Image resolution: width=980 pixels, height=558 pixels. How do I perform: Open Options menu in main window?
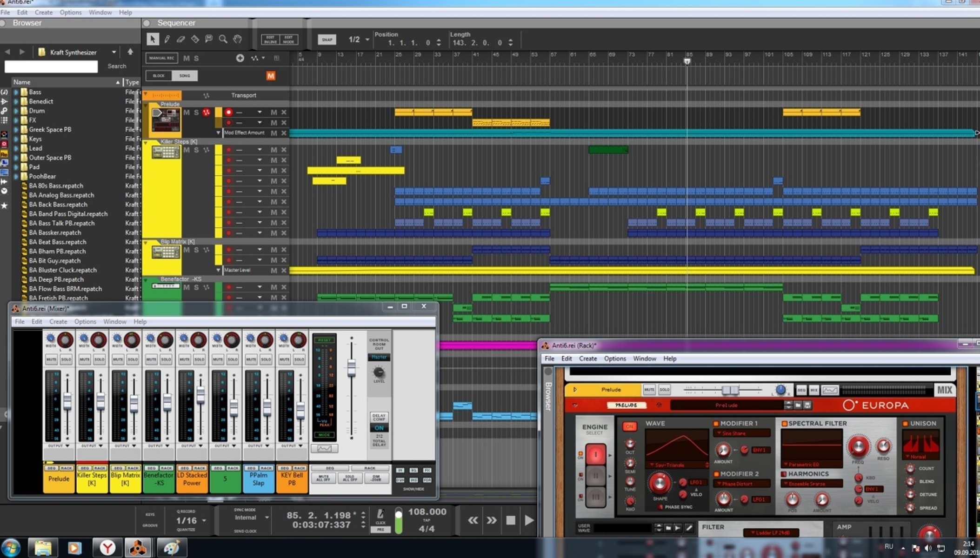pos(71,13)
